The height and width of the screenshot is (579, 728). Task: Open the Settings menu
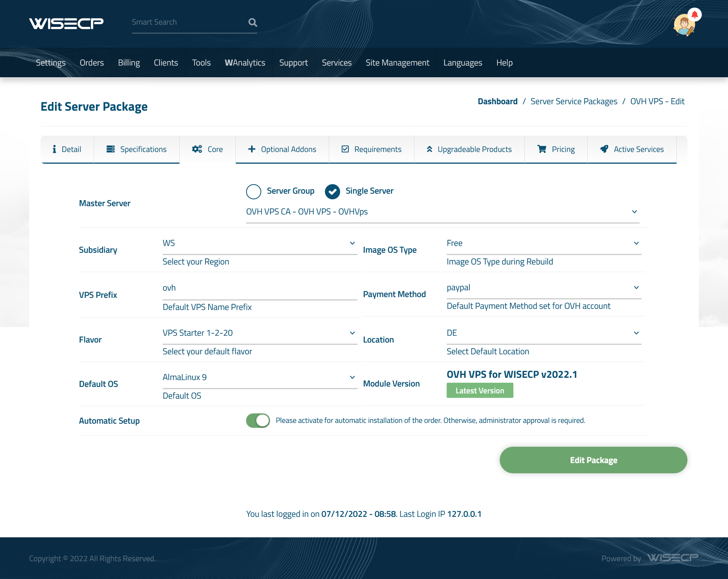[51, 63]
